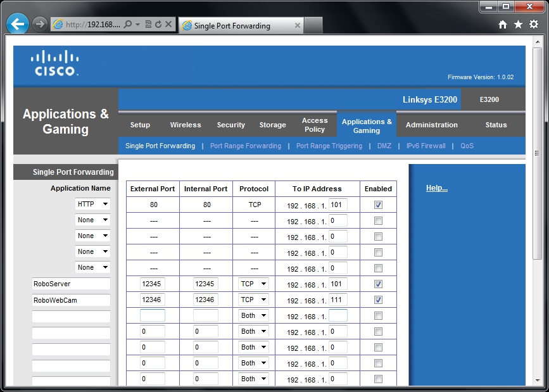The height and width of the screenshot is (392, 549).
Task: Select Applications & Gaming tab
Action: 367,126
